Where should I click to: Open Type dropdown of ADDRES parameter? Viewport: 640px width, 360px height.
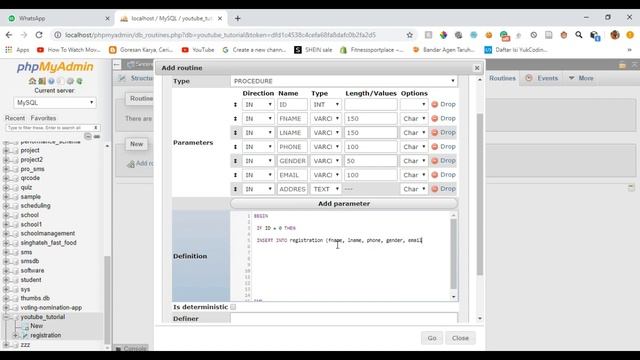click(x=325, y=189)
